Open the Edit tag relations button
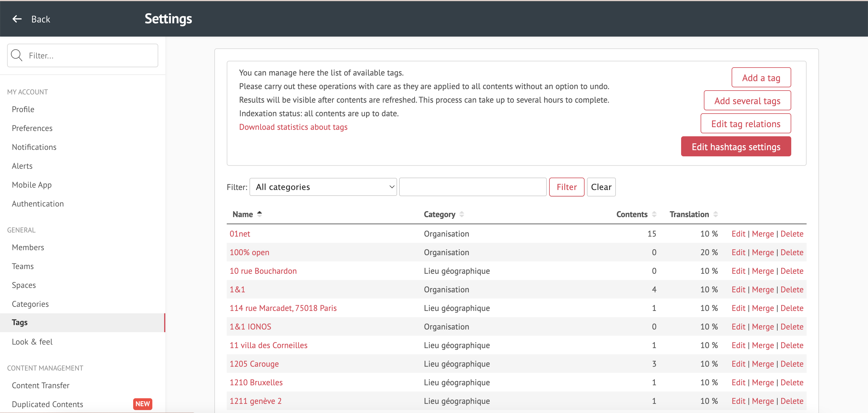This screenshot has height=413, width=868. [746, 124]
